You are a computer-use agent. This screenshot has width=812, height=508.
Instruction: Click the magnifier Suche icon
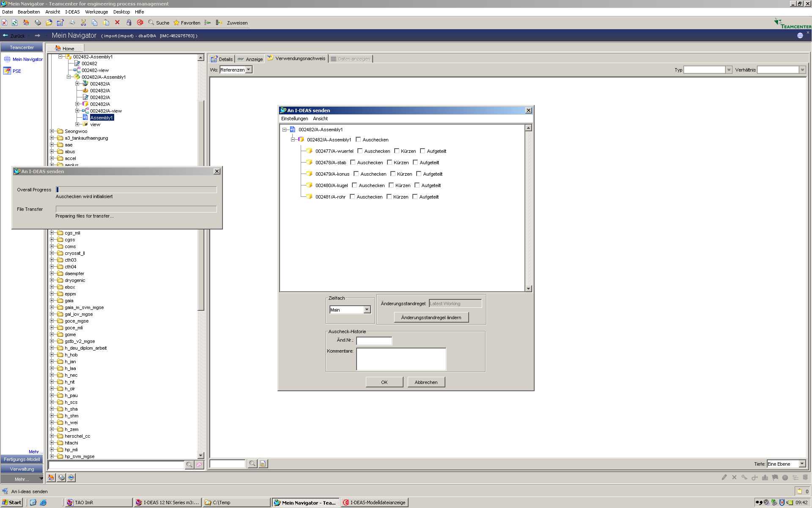151,23
